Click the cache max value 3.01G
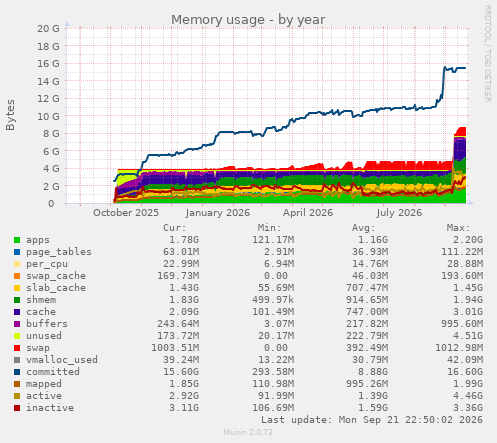497x443 pixels. pos(468,312)
